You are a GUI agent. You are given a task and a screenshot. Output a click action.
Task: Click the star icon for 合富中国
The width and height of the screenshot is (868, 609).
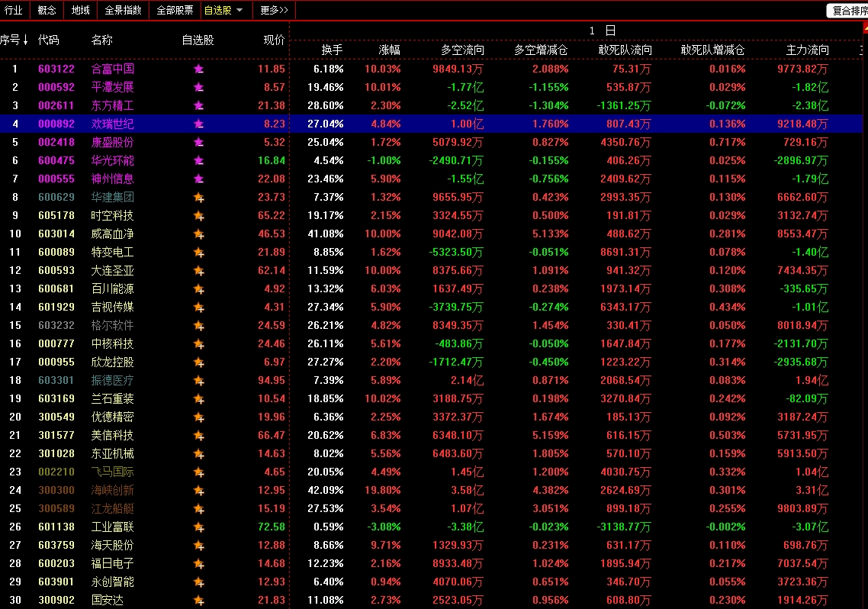198,69
